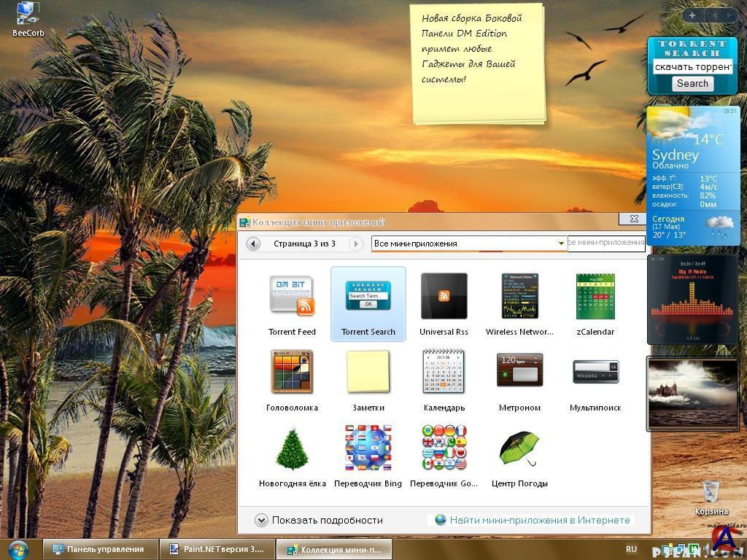Open Найти мини-приложения в Интернете link

pos(539,520)
